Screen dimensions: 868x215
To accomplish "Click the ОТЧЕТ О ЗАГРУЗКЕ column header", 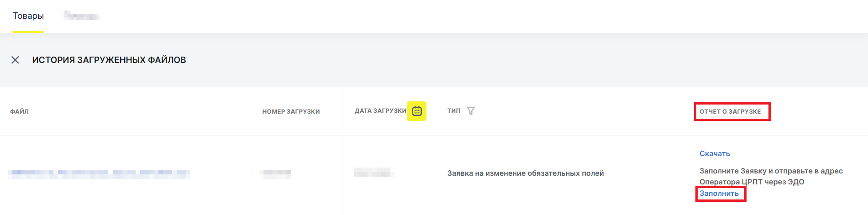I will [x=730, y=111].
